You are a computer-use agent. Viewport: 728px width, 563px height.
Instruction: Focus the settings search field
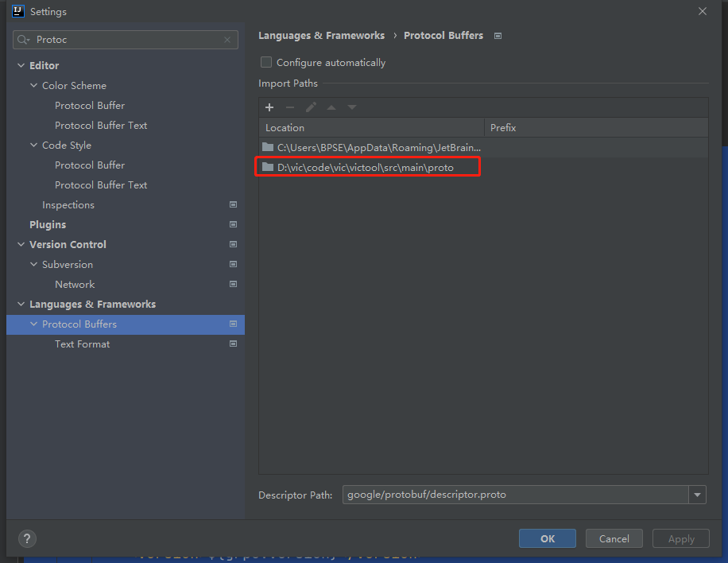tap(126, 40)
